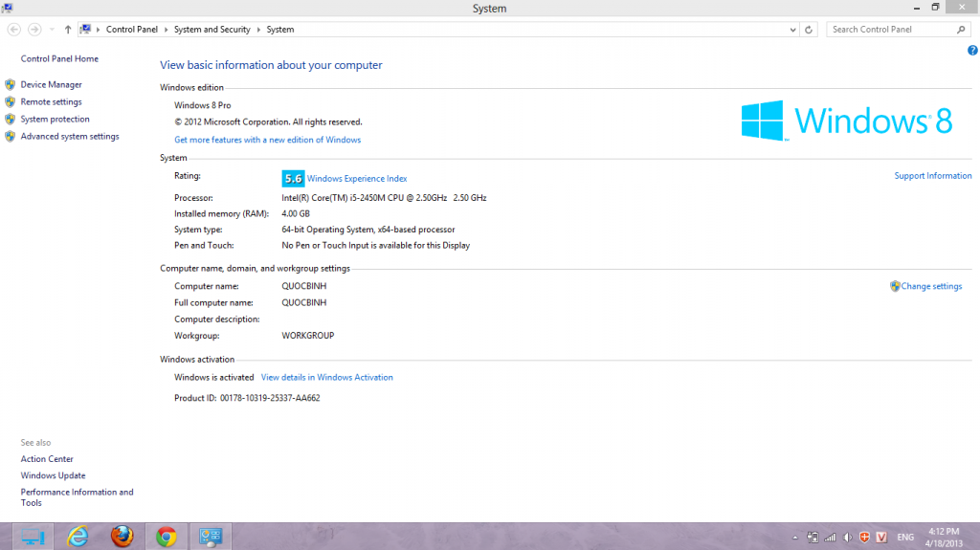Switch the ENG input language indicator
The height and width of the screenshot is (550, 980).
[905, 538]
